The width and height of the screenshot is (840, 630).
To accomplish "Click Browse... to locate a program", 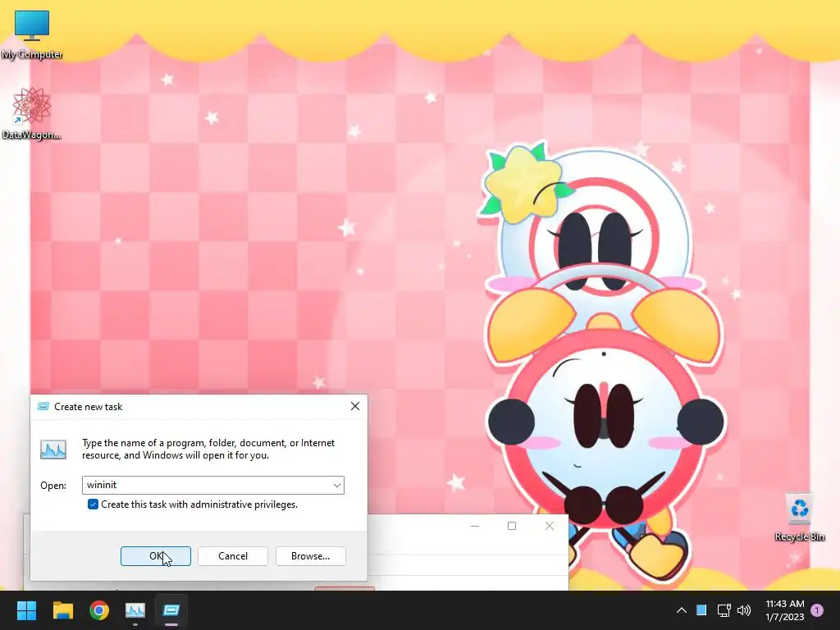I will [x=310, y=556].
